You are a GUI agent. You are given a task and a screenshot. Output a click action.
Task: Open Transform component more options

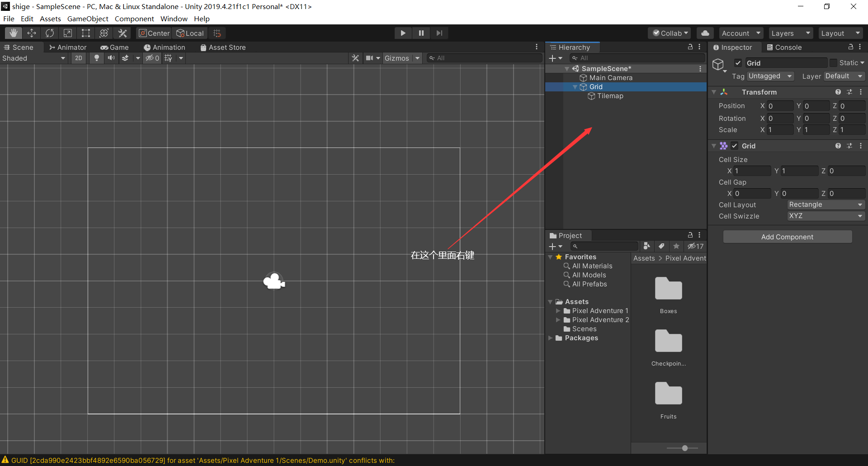860,92
